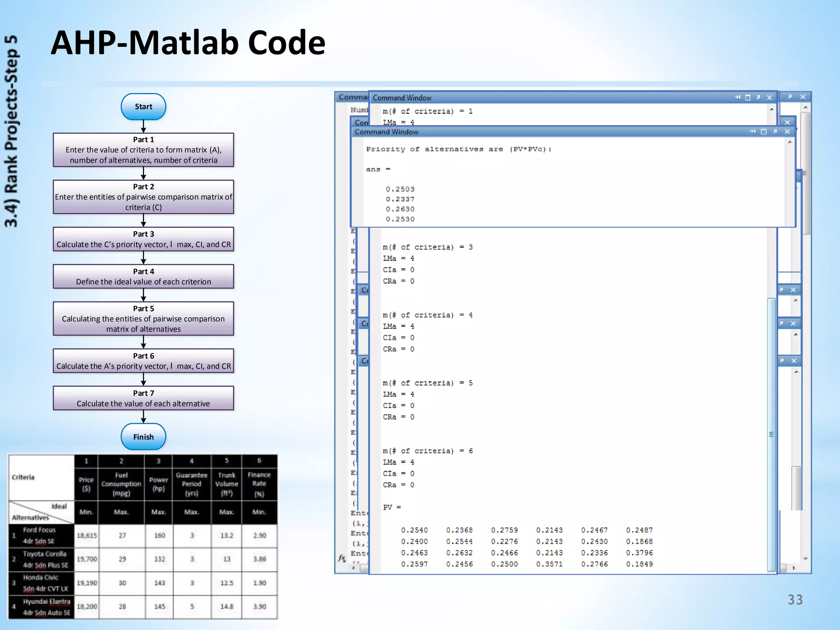Click scroll-up arrow in Priority of alternatives window
This screenshot has width=840, height=630.
790,142
